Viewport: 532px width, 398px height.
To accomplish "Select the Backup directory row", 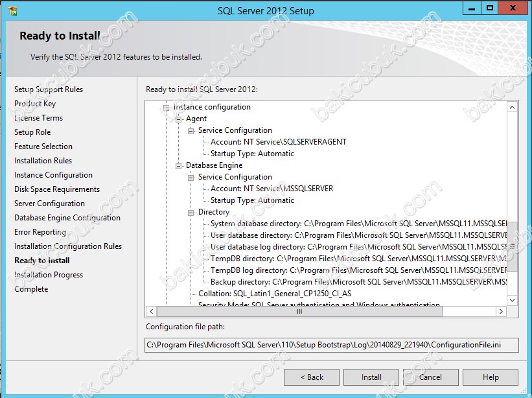I will [x=358, y=281].
